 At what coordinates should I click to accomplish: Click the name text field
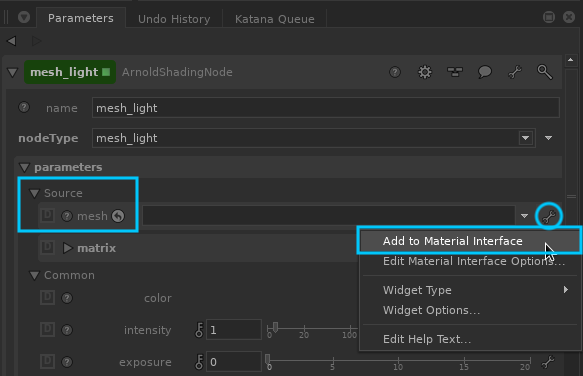[x=326, y=108]
